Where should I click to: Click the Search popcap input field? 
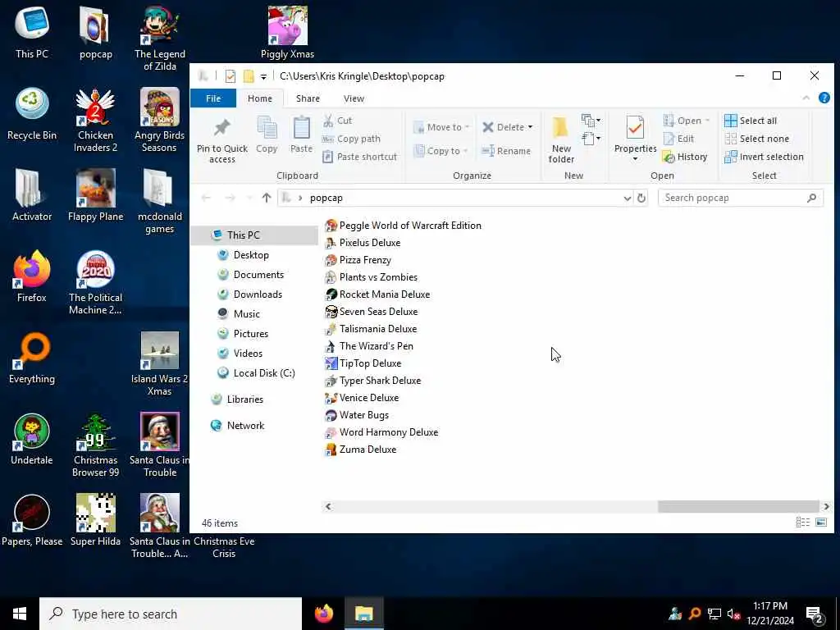(x=740, y=198)
